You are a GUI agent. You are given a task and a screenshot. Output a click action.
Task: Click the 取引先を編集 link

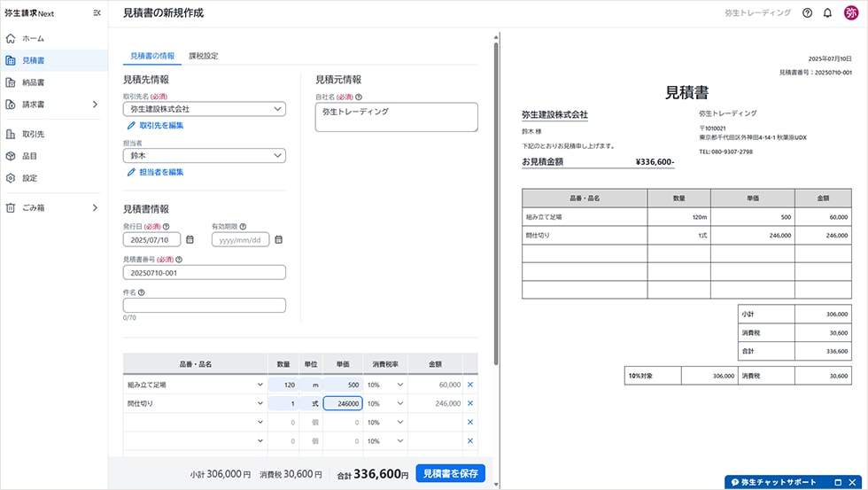coord(160,126)
